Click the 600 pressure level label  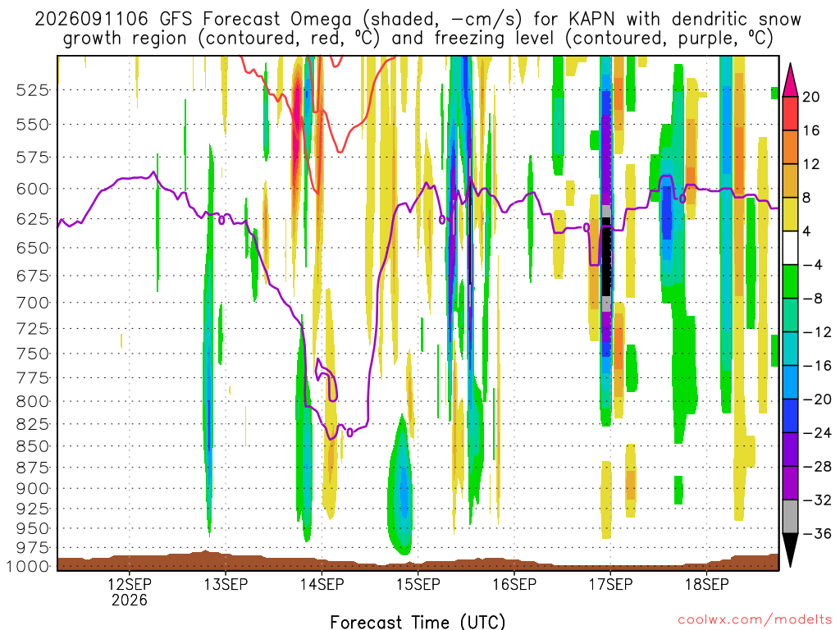pyautogui.click(x=33, y=189)
